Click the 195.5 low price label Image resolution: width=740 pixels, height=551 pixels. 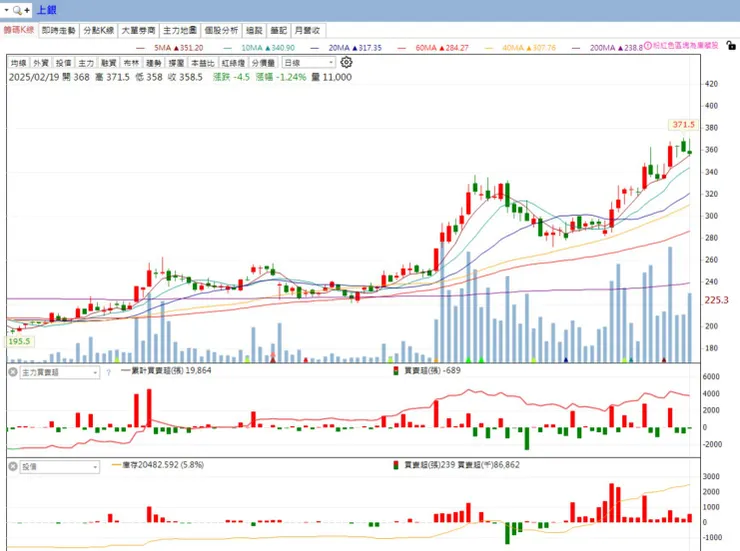19,341
